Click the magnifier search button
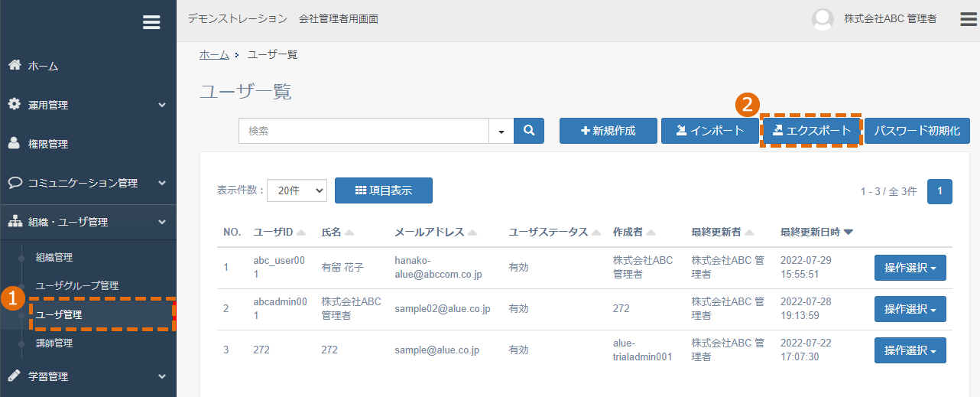Screen dimensions: 980x397 click(529, 131)
